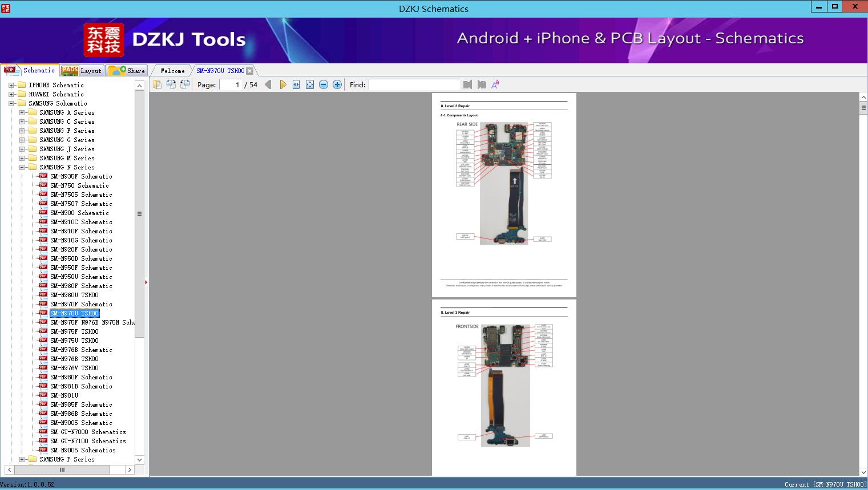This screenshot has height=490, width=868.
Task: Open SM-N950U Schematic file
Action: pos(81,277)
